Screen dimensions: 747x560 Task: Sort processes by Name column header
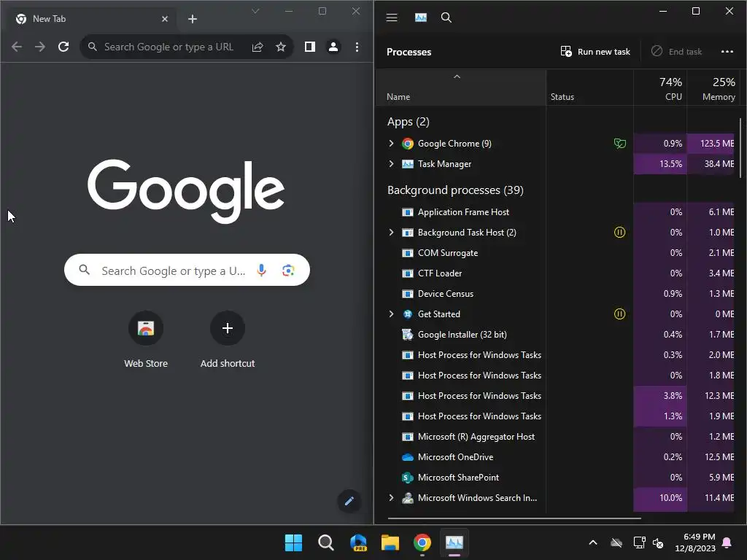(x=462, y=88)
